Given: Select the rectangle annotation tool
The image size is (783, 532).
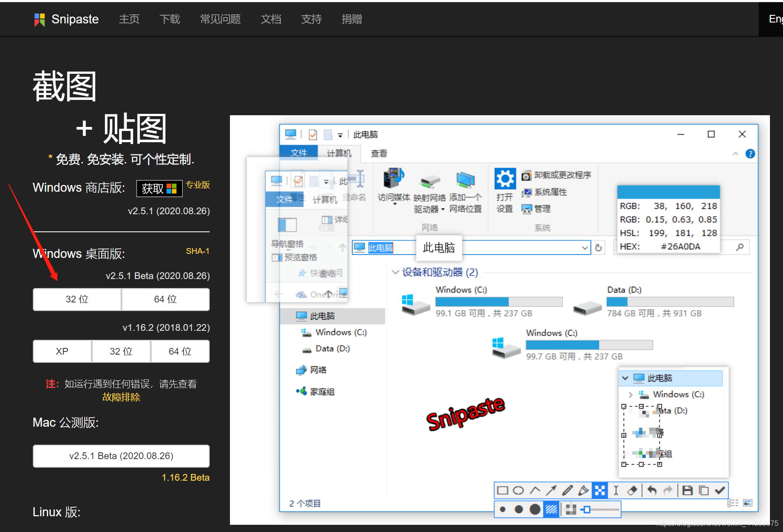Looking at the screenshot, I should click(x=503, y=491).
